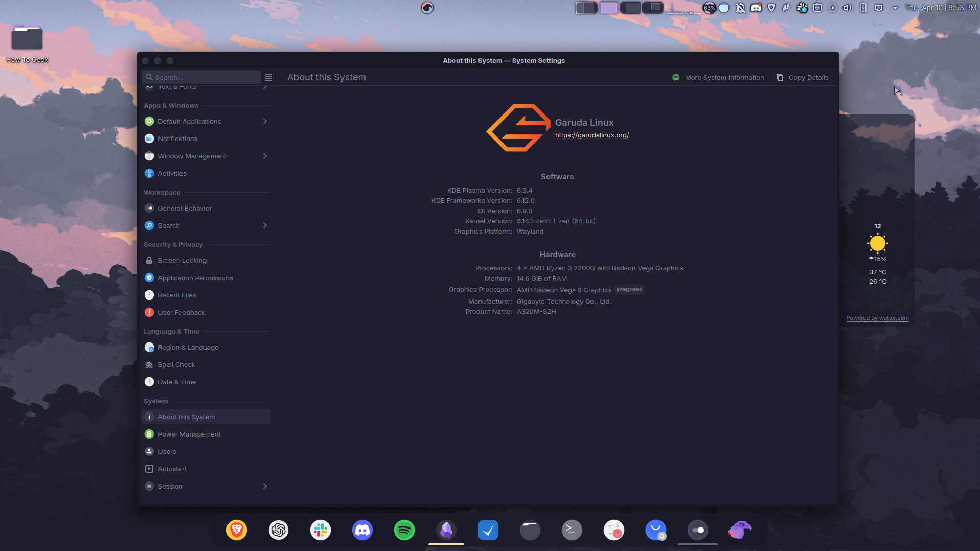The image size is (980, 551).
Task: Expand the Default Applications chevron
Action: point(265,121)
